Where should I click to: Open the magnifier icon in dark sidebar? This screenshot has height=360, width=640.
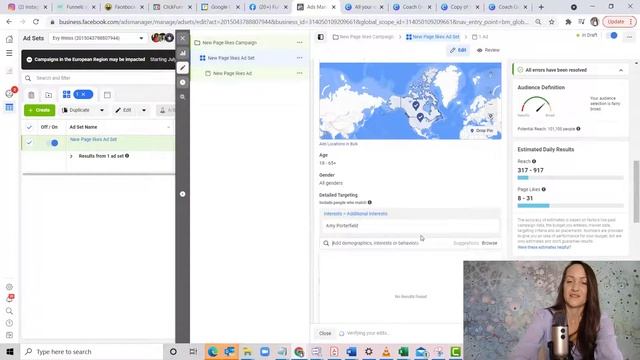(182, 97)
